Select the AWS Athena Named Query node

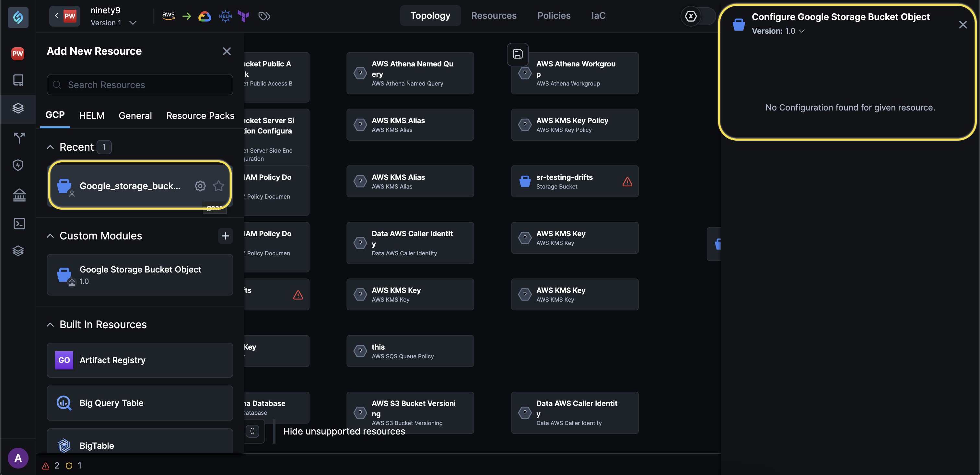coord(410,73)
